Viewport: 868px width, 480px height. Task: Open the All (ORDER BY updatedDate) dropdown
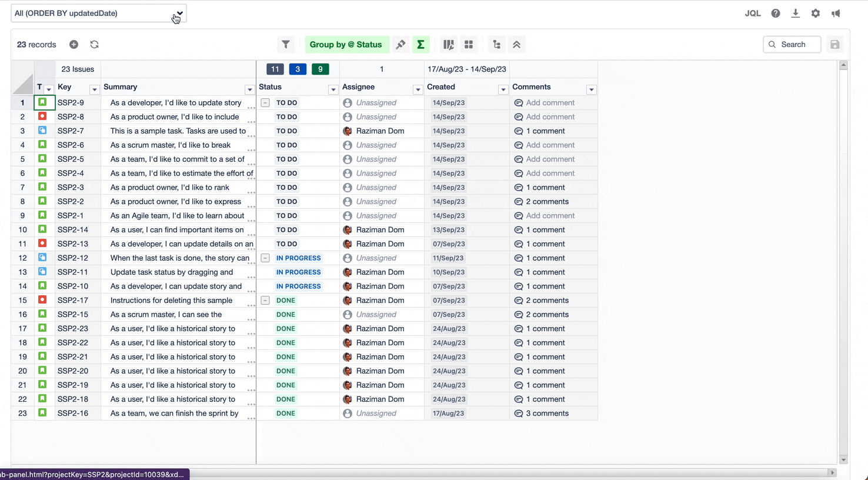(x=99, y=13)
